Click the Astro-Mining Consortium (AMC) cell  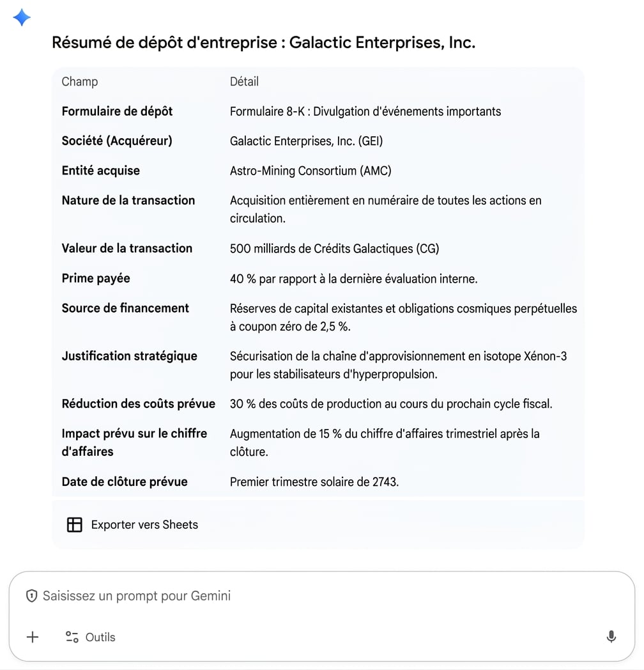point(310,171)
